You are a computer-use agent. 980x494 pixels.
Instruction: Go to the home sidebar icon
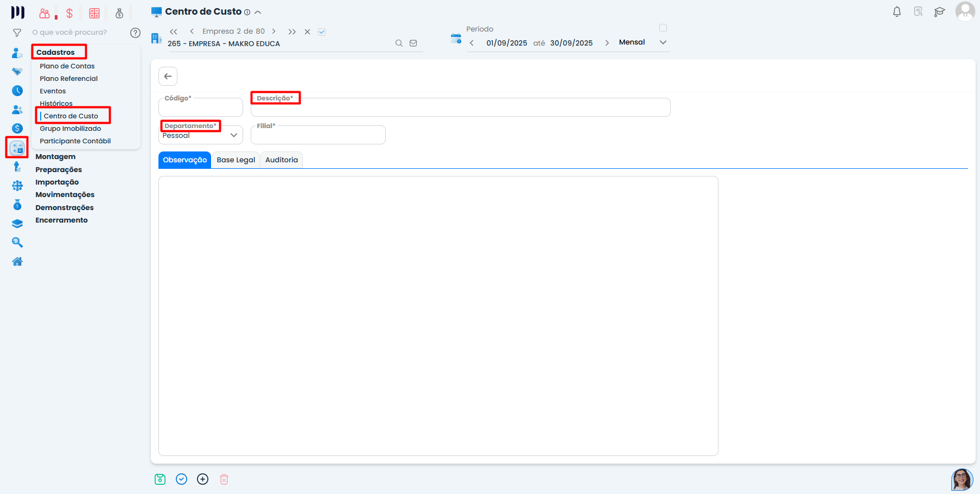[17, 262]
